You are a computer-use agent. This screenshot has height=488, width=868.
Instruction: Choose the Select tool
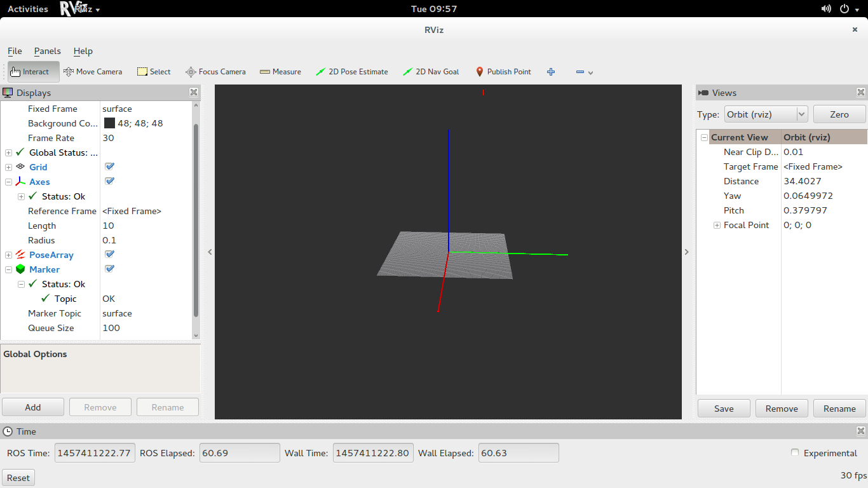(x=154, y=72)
